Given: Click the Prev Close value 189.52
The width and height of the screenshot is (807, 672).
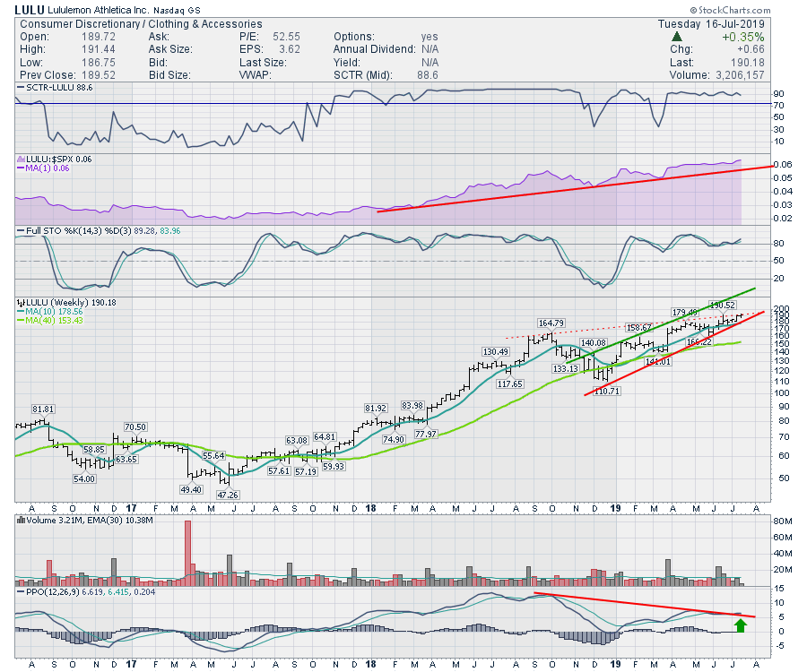Looking at the screenshot, I should click(x=99, y=75).
